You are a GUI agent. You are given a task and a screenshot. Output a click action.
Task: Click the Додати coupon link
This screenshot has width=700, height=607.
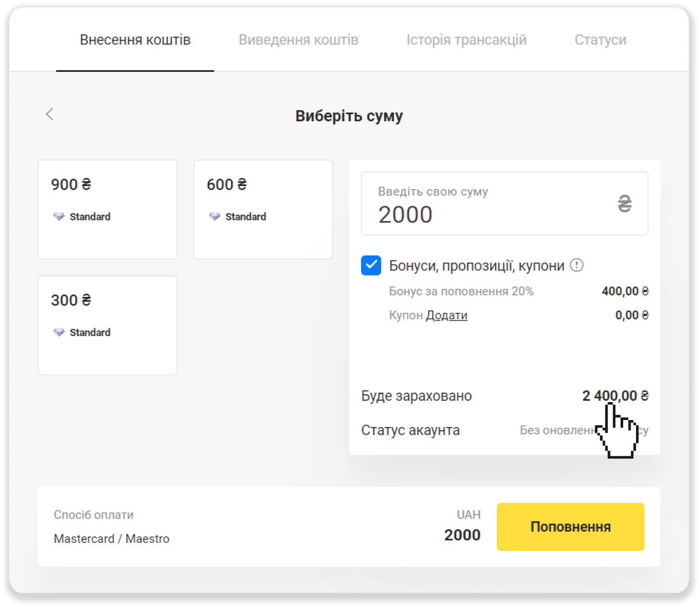(x=447, y=315)
